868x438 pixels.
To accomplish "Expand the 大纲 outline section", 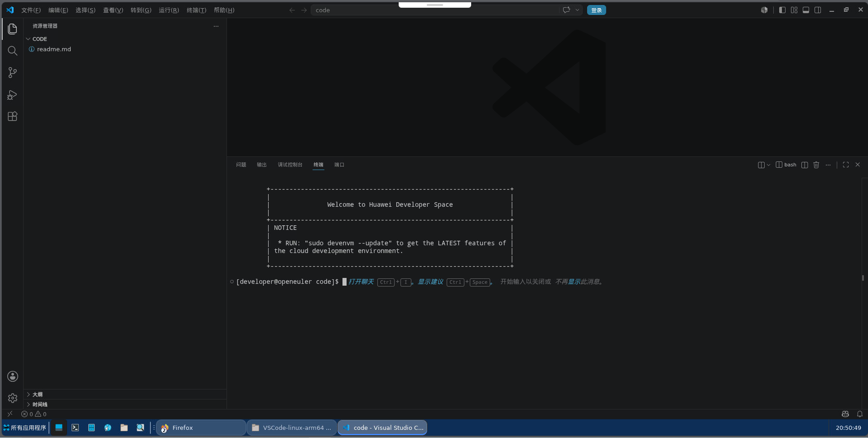I will [125, 394].
